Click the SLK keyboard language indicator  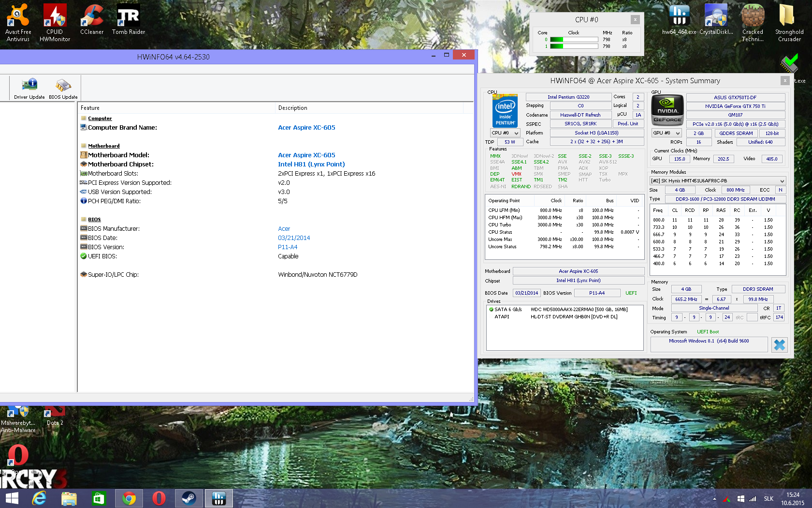768,499
